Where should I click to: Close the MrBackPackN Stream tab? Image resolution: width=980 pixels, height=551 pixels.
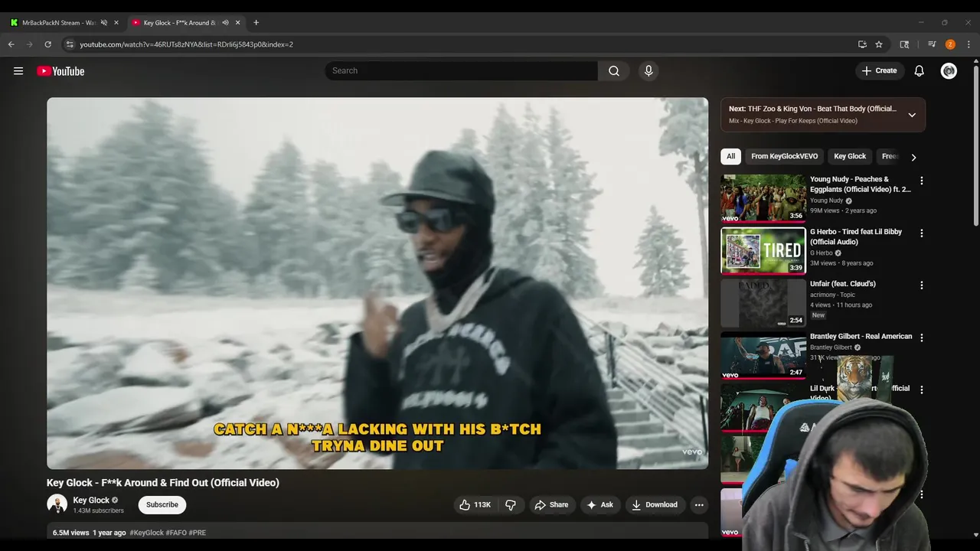pos(116,22)
